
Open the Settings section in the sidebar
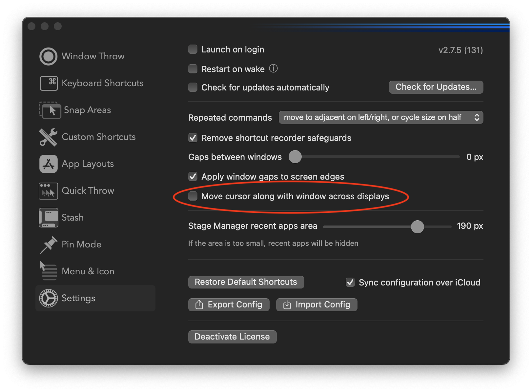point(78,298)
